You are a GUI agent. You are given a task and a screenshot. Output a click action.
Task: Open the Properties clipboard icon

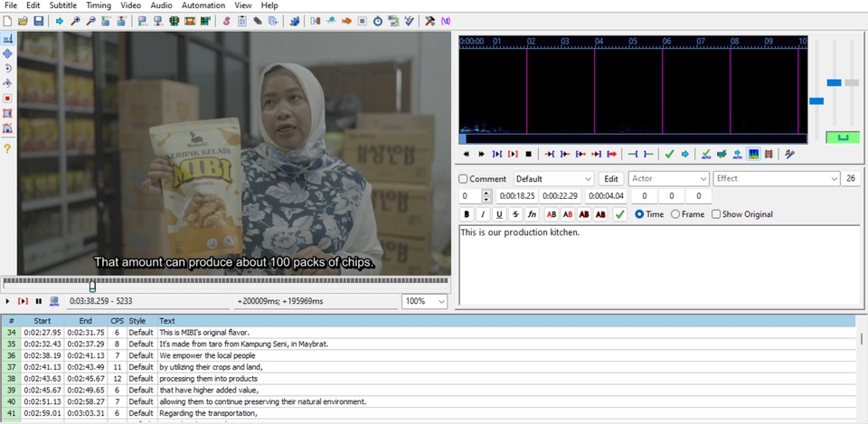coord(242,21)
